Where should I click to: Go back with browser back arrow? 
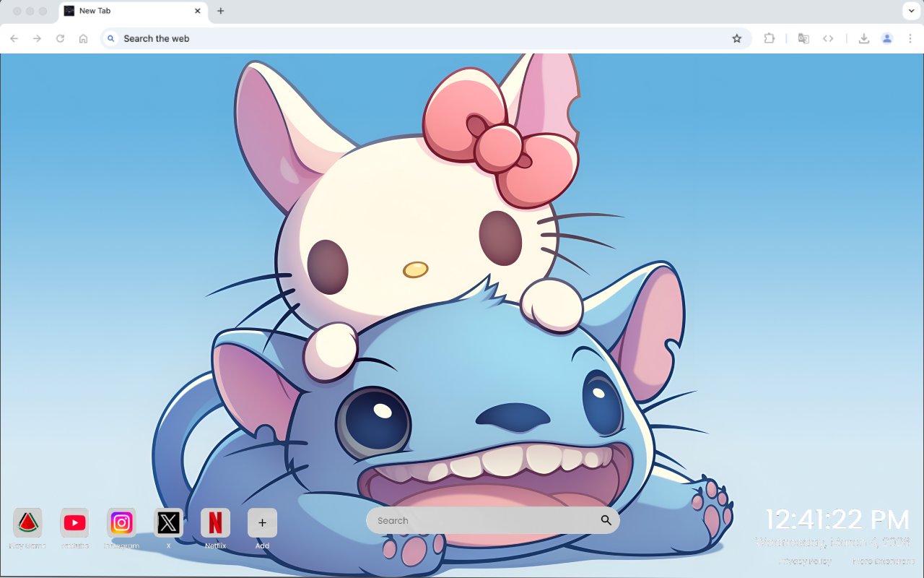(x=14, y=38)
